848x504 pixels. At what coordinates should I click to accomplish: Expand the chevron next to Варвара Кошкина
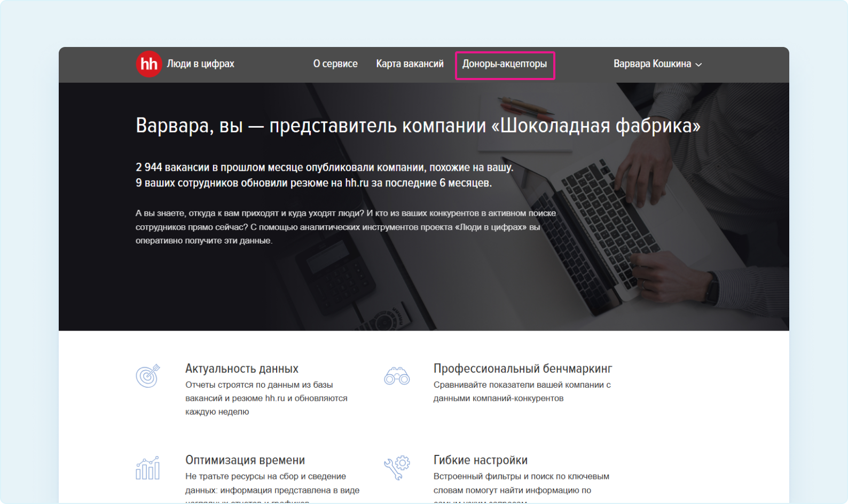[x=698, y=65]
